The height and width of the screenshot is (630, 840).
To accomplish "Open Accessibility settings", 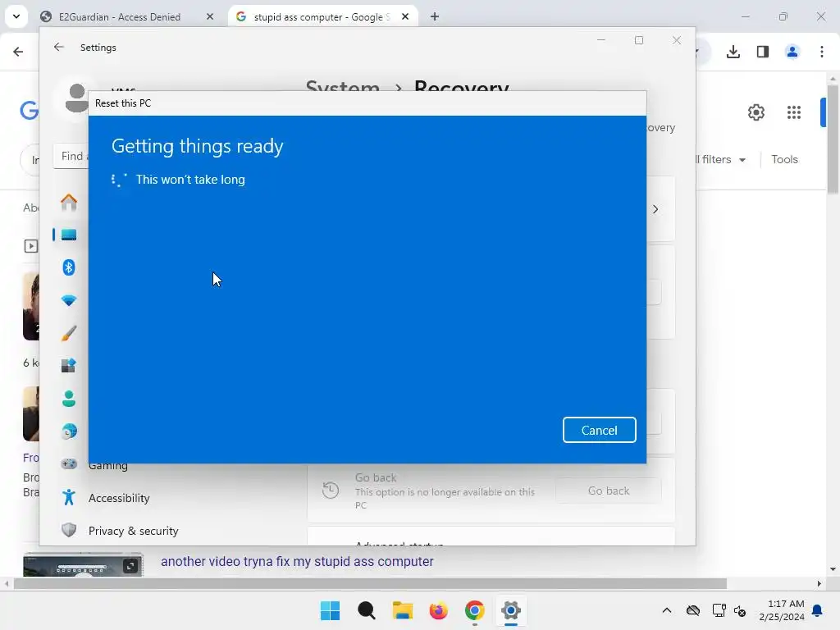I will pos(119,498).
